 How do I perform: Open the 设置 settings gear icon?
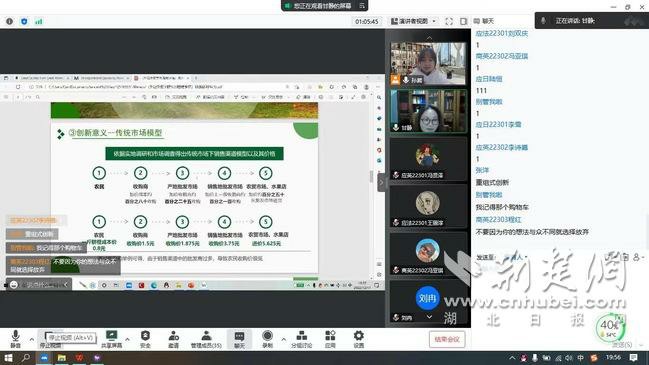[358, 339]
